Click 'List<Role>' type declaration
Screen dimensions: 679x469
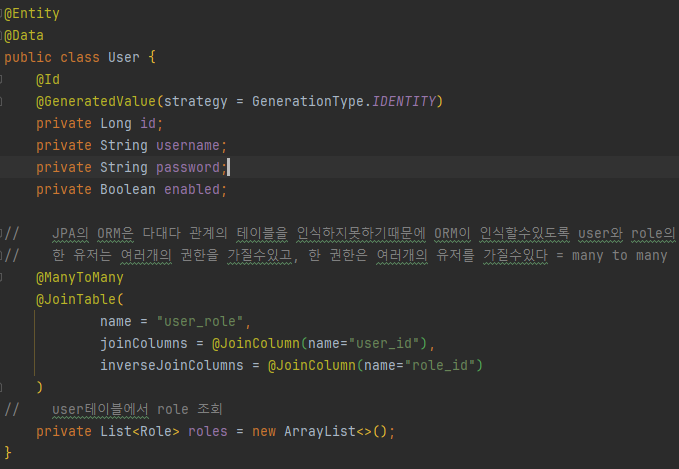[x=139, y=432]
